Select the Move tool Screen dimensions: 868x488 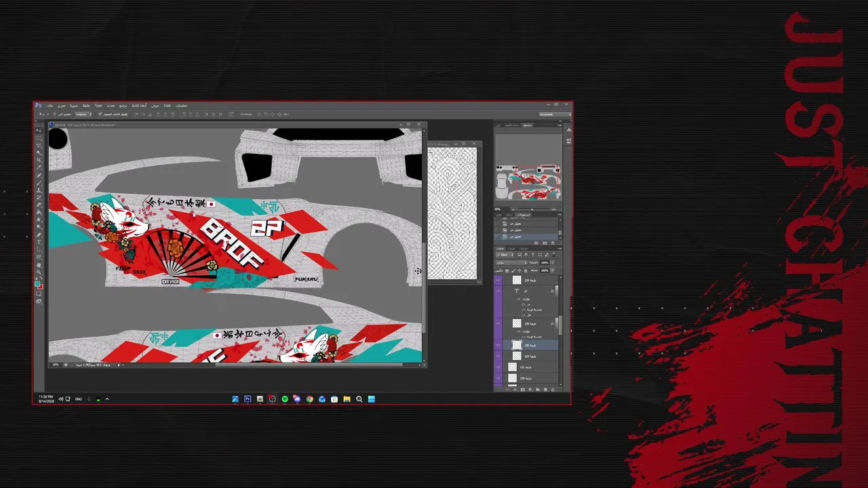tap(39, 131)
